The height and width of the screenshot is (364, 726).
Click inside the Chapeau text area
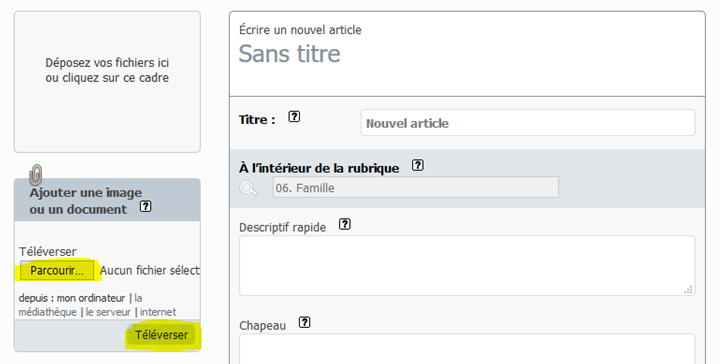(x=467, y=349)
